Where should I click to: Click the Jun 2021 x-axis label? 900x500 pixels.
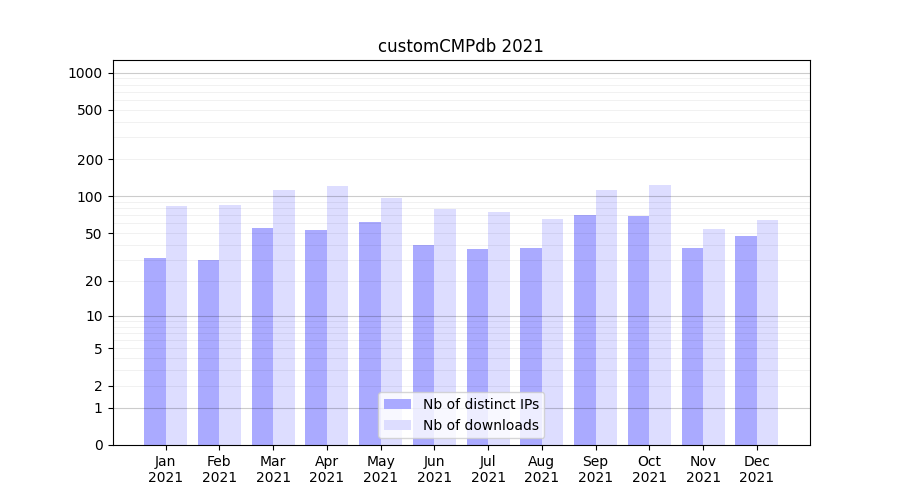pos(434,469)
